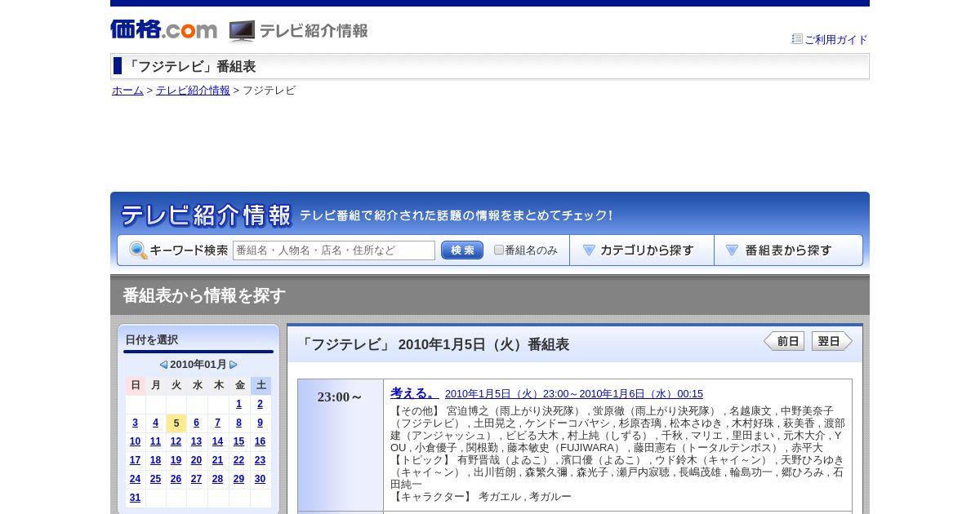Select January 21 in calendar
980x514 pixels.
coord(218,460)
